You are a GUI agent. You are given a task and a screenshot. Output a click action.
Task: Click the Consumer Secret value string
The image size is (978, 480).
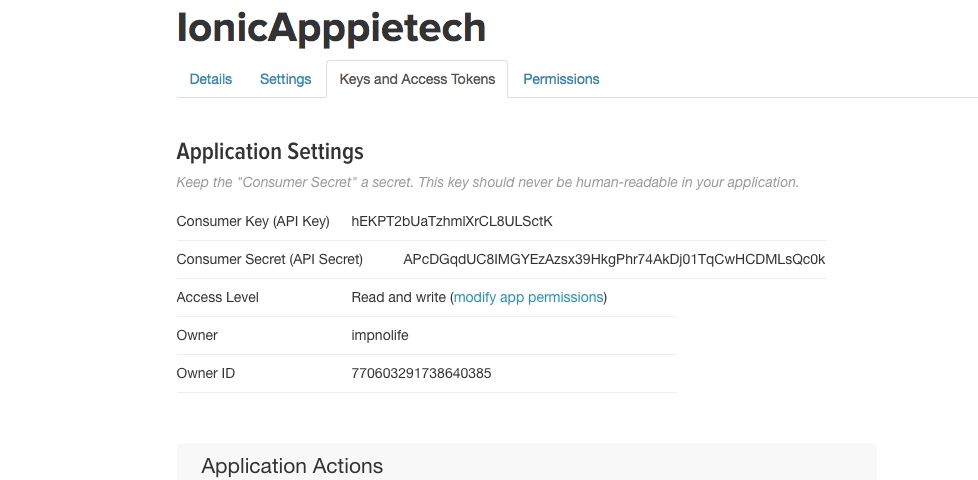tap(614, 259)
